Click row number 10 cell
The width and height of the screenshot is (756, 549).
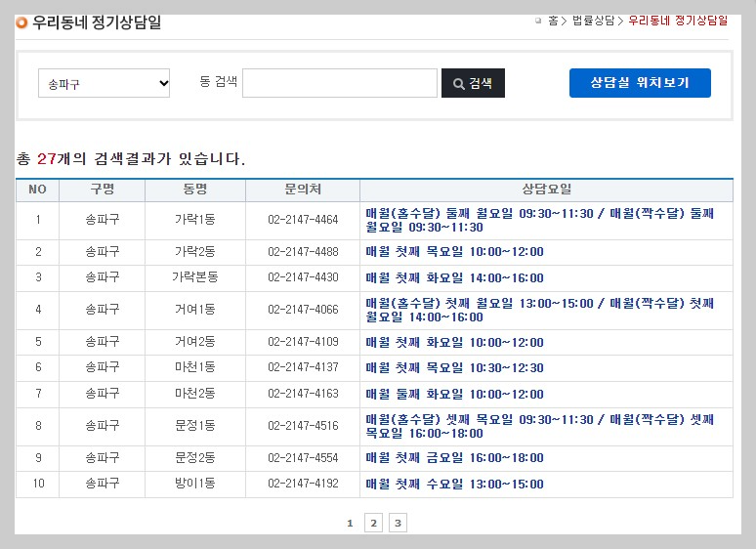pyautogui.click(x=38, y=484)
